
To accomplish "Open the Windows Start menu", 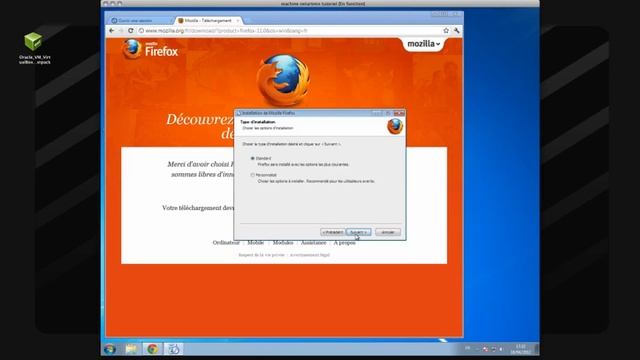I will (x=110, y=349).
